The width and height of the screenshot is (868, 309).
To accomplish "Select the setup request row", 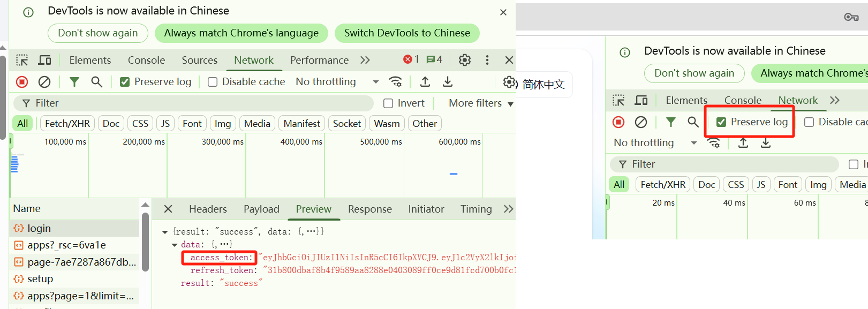I will click(x=74, y=278).
